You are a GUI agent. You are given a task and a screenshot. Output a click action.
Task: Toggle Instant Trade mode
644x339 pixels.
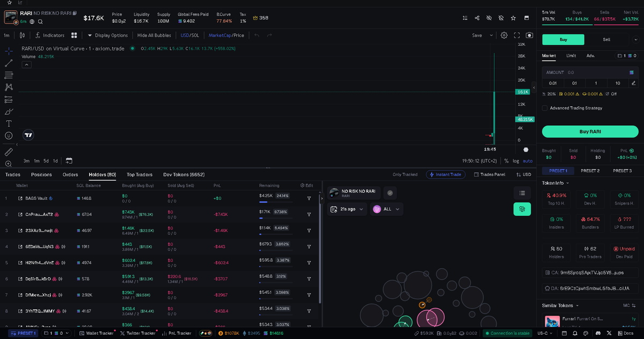pos(446,175)
